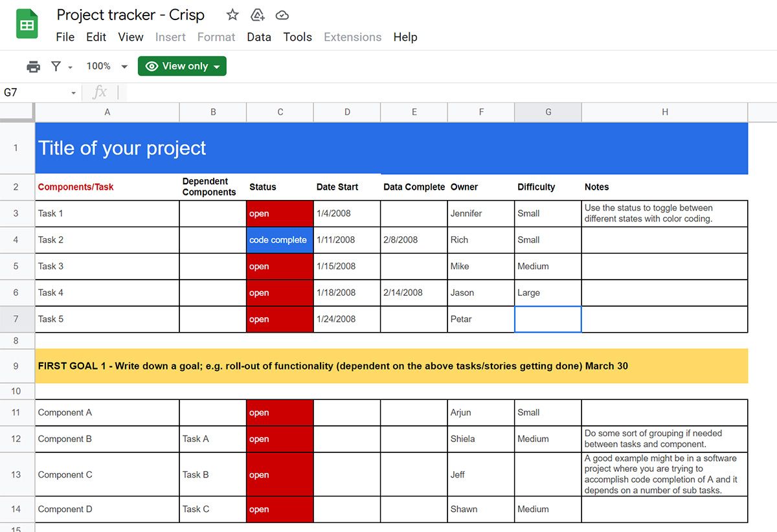
Task: Click cell containing Owner name Jennifer
Action: [480, 214]
